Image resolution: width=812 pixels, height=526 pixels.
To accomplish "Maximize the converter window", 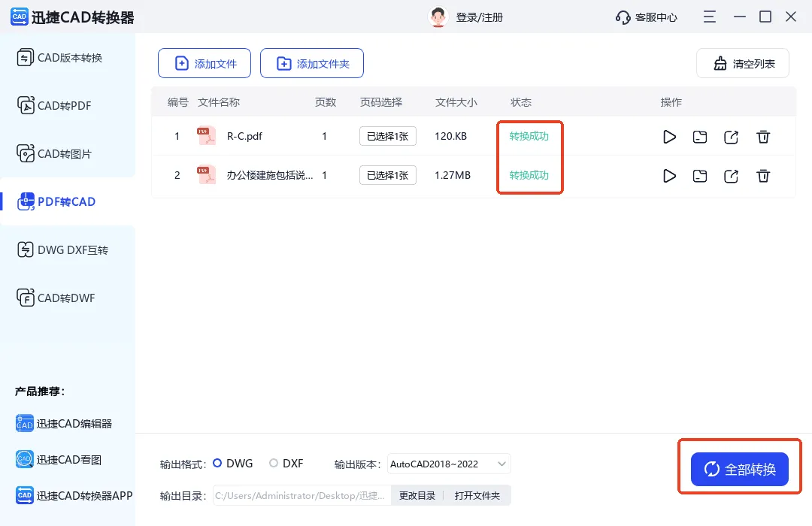I will [x=765, y=17].
